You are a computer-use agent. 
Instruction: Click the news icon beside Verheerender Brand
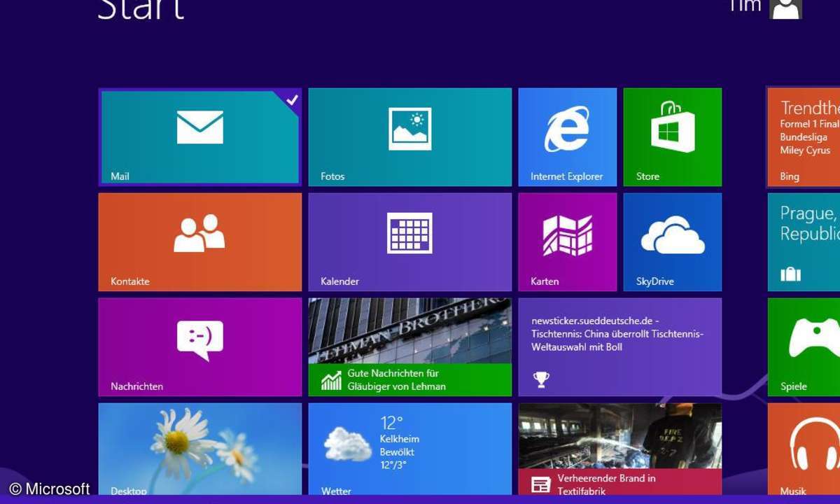pos(540,484)
